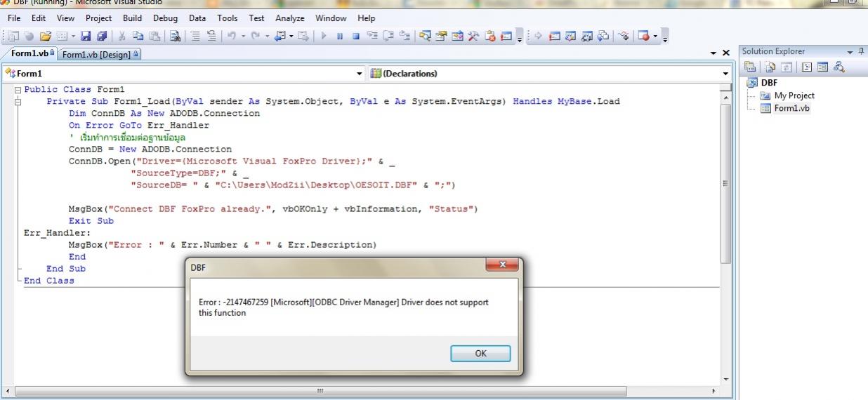
Task: Click the View Class Diagram icon in Solution Explorer
Action: click(839, 67)
